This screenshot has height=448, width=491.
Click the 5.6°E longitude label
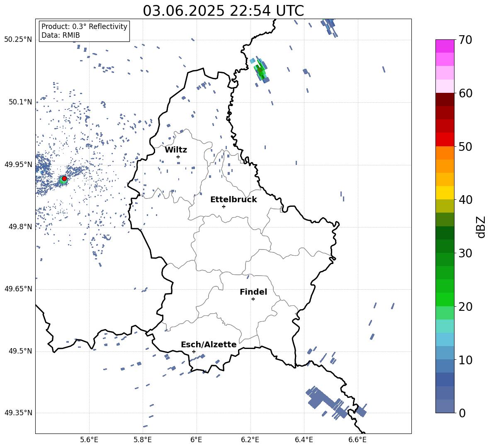tap(89, 440)
